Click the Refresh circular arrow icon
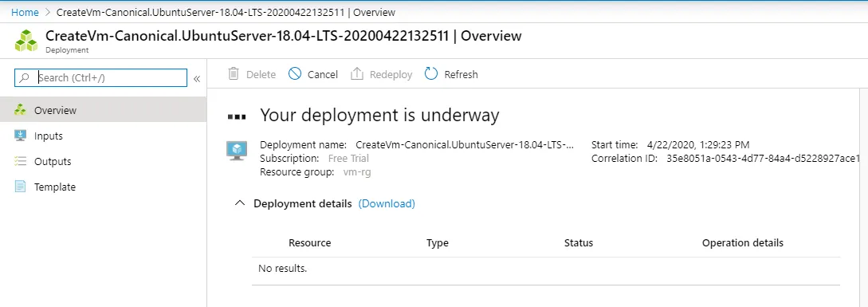The image size is (868, 307). (431, 73)
